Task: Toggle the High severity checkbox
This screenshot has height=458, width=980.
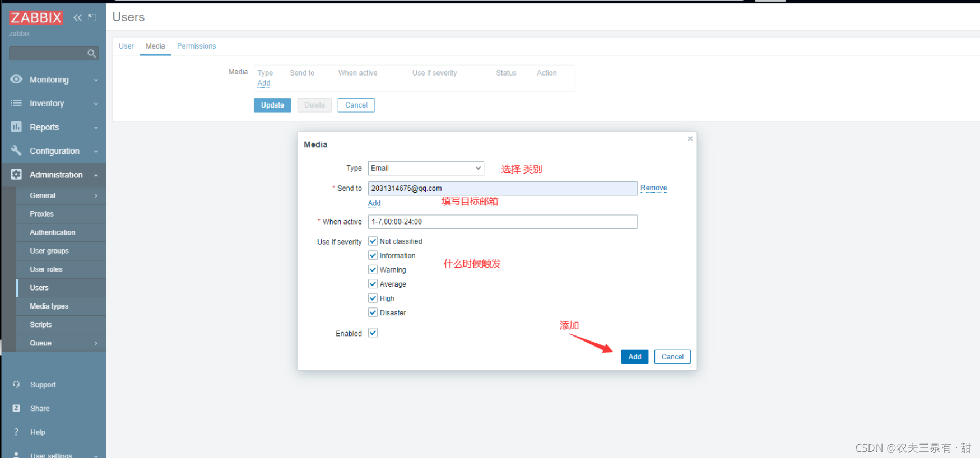Action: (x=373, y=298)
